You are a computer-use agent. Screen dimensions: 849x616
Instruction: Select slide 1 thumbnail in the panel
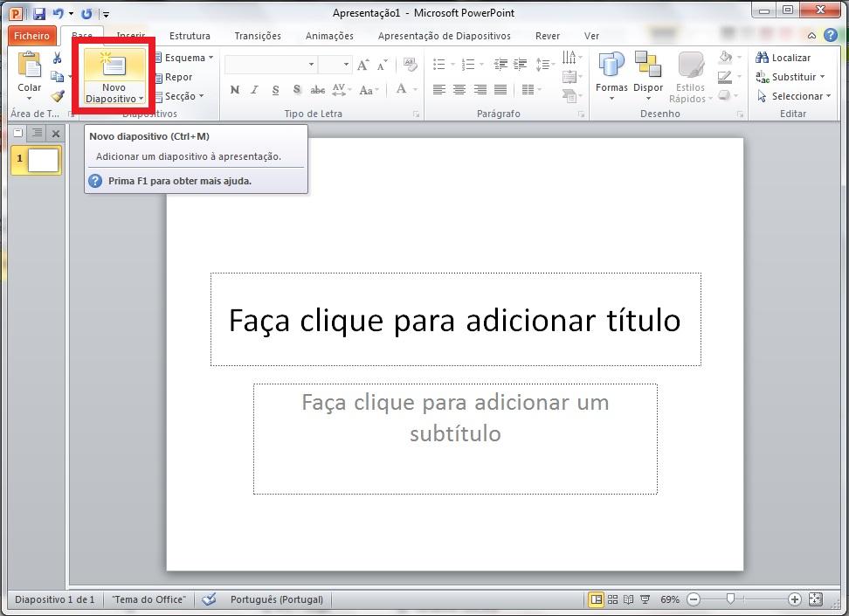43,160
